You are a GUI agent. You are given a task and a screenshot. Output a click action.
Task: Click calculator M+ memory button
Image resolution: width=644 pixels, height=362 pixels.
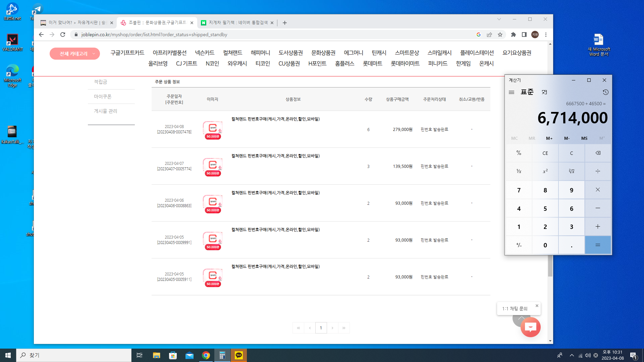[549, 138]
